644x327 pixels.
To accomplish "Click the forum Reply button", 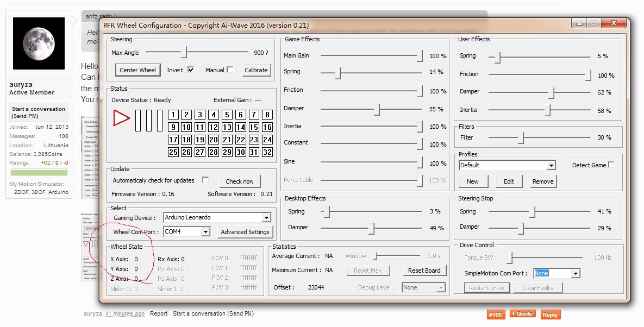I will point(550,315).
